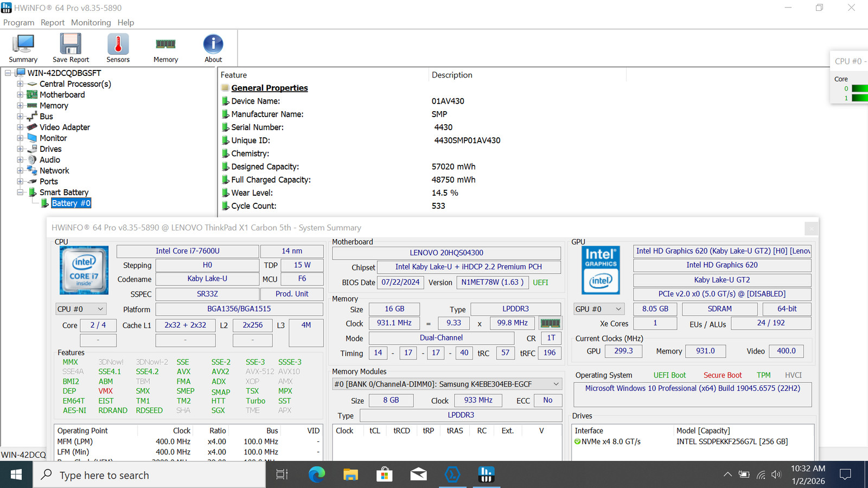This screenshot has height=488, width=868.
Task: Click the Full Charged Capacity 48750 mWh value
Action: [454, 180]
